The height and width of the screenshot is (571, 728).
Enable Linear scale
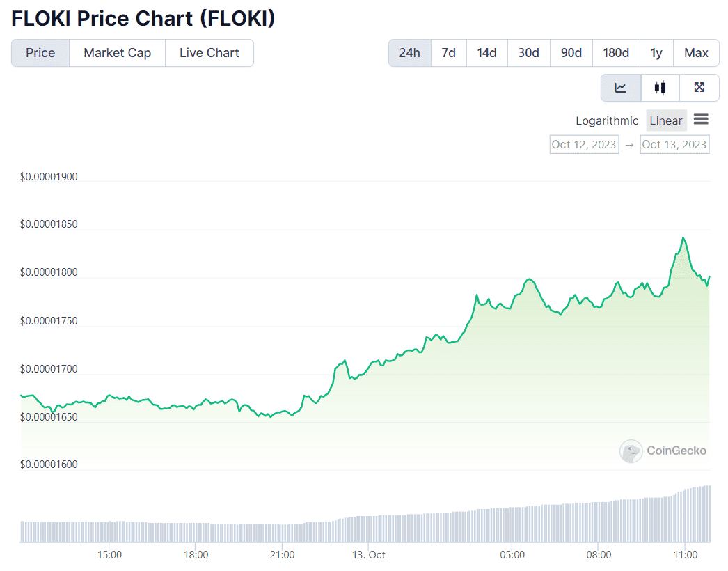(x=665, y=120)
